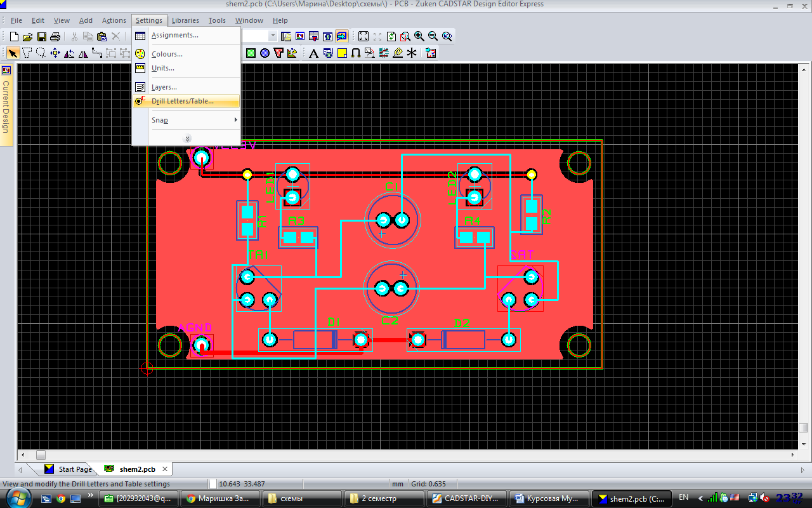This screenshot has height=508, width=812.
Task: Open the 2 семестр taskbar button
Action: click(x=383, y=498)
